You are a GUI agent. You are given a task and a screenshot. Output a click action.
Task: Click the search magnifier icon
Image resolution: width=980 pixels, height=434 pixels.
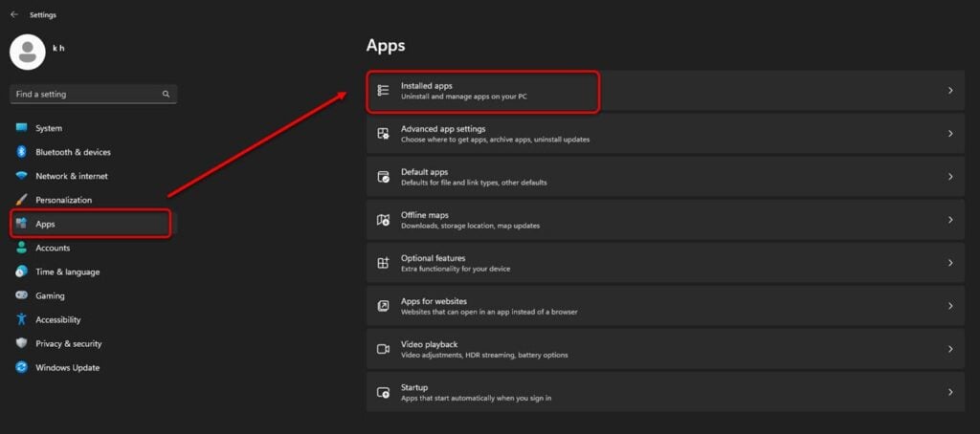[166, 95]
